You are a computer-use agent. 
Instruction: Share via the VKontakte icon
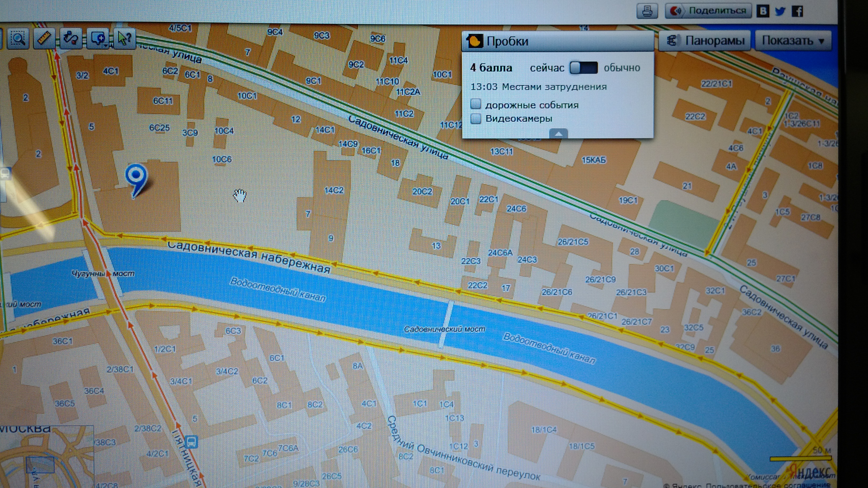[x=763, y=11]
